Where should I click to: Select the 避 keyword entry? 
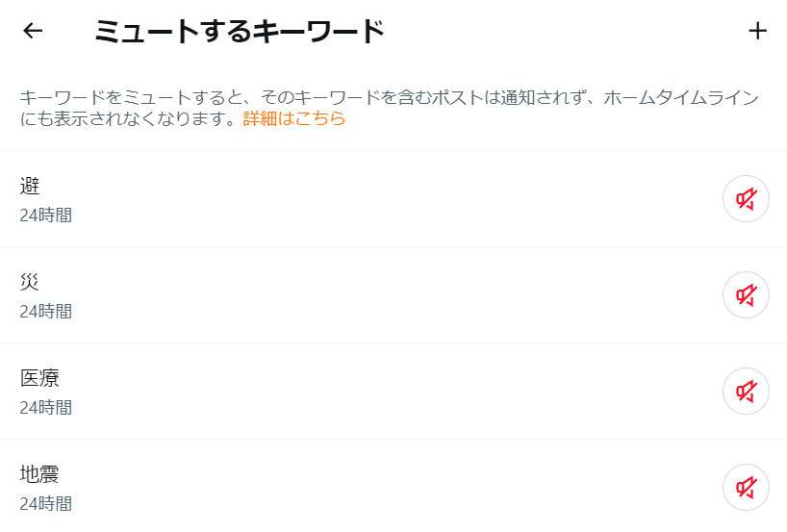(30, 186)
